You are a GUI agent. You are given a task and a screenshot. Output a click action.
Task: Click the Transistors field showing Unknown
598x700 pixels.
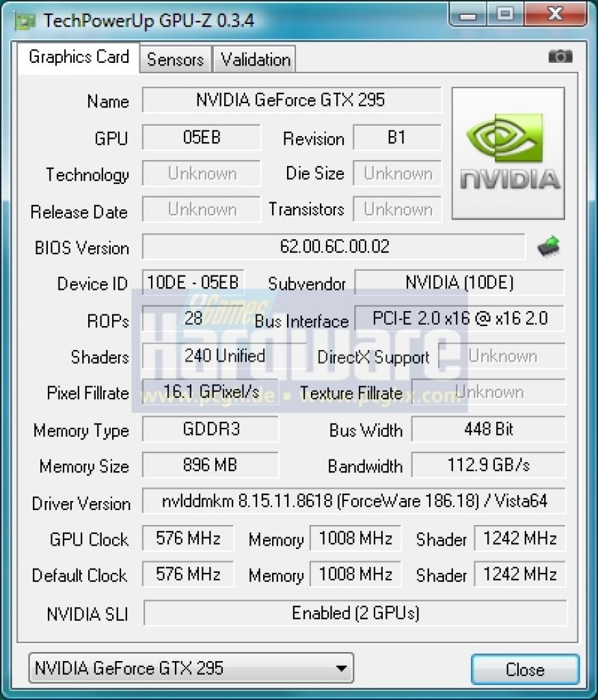pos(397,209)
